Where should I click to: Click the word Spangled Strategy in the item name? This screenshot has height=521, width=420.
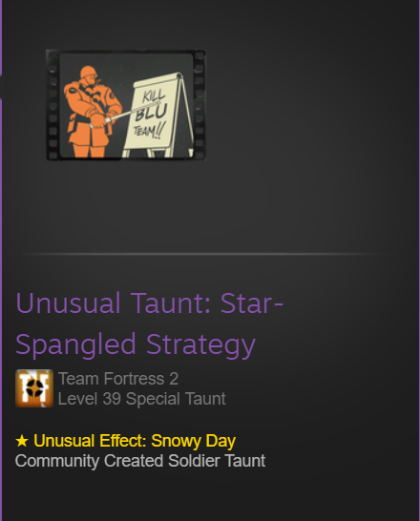tap(136, 344)
